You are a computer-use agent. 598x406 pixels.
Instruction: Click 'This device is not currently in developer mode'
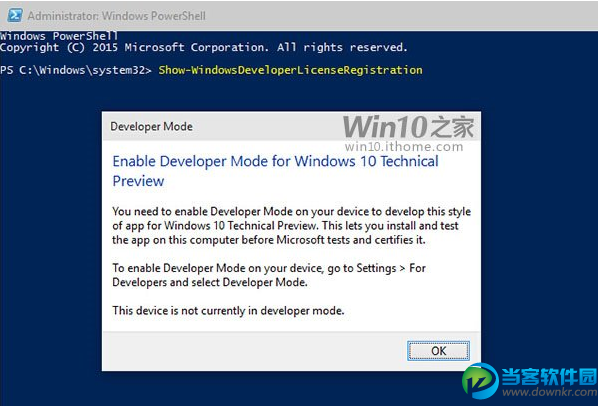pos(228,311)
